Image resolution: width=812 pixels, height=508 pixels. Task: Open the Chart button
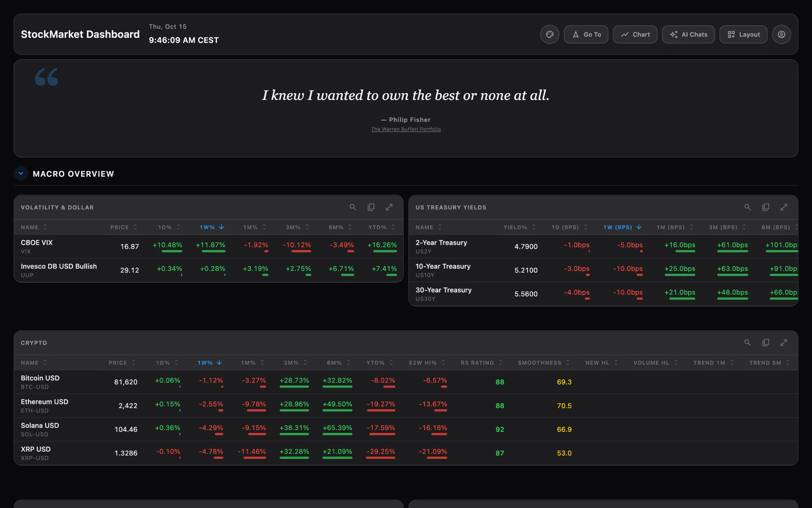click(635, 34)
